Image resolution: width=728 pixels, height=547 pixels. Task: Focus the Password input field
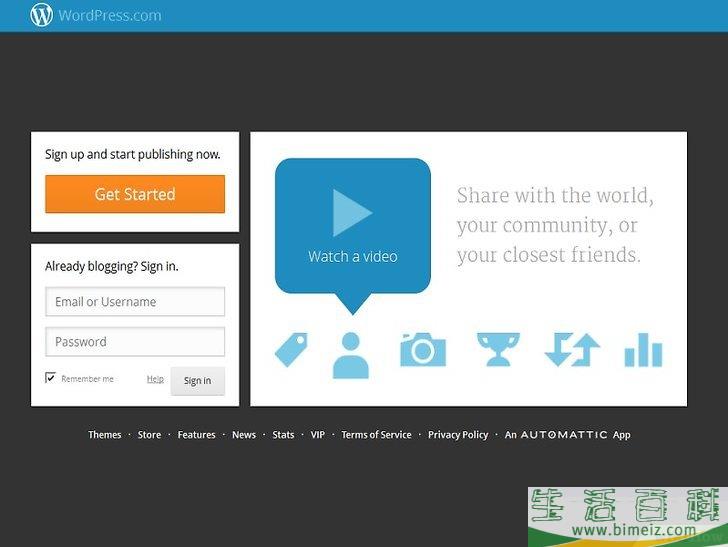tap(135, 342)
